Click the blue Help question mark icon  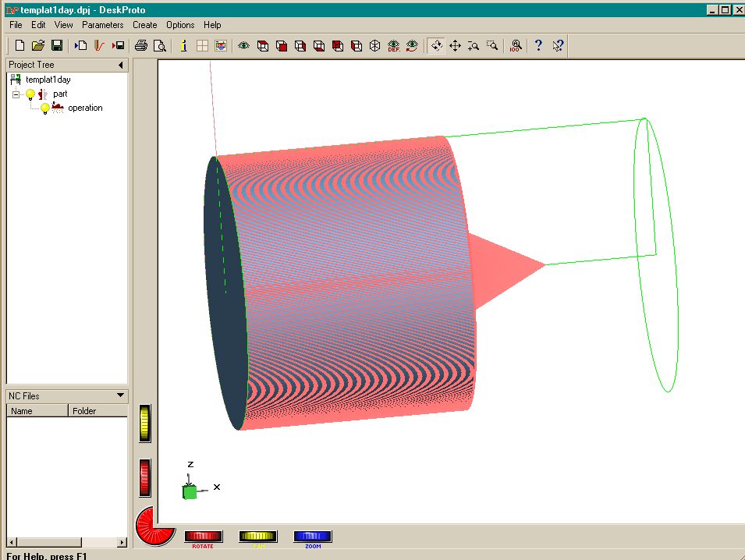pyautogui.click(x=538, y=46)
